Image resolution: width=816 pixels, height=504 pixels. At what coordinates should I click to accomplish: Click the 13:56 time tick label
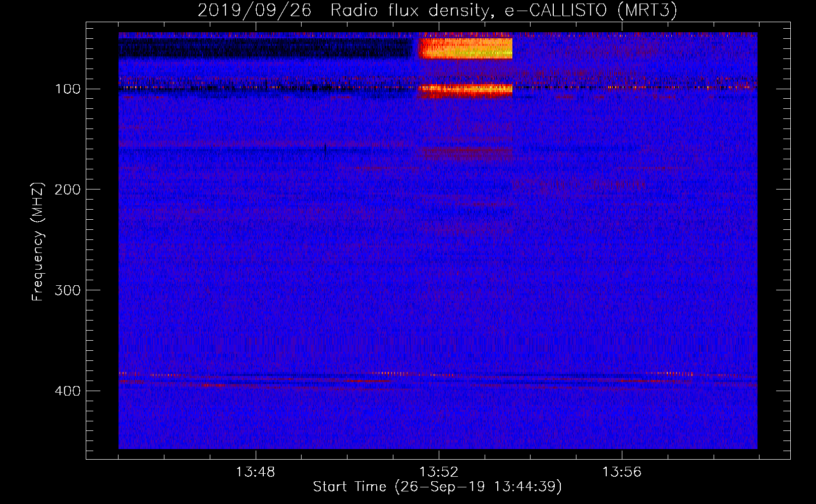[622, 472]
